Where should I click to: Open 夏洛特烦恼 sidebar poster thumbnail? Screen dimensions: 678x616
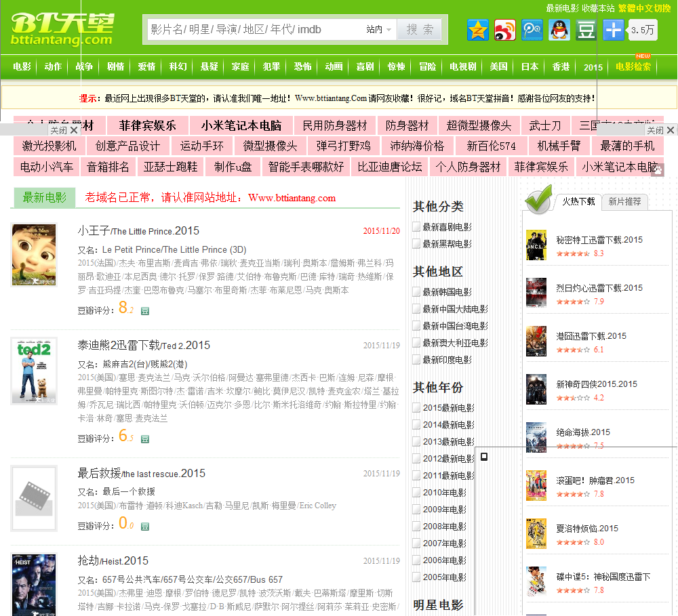[x=536, y=533]
